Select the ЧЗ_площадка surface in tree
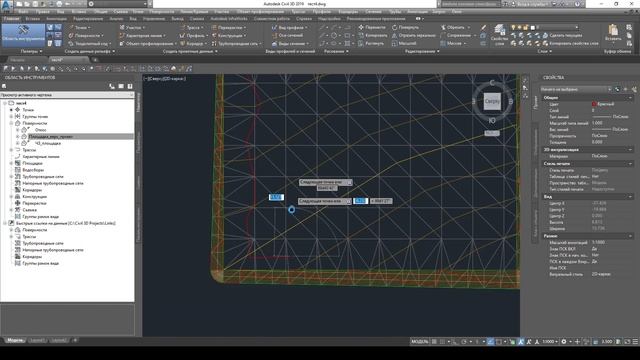Viewport: 640px width, 360px height. click(x=47, y=143)
